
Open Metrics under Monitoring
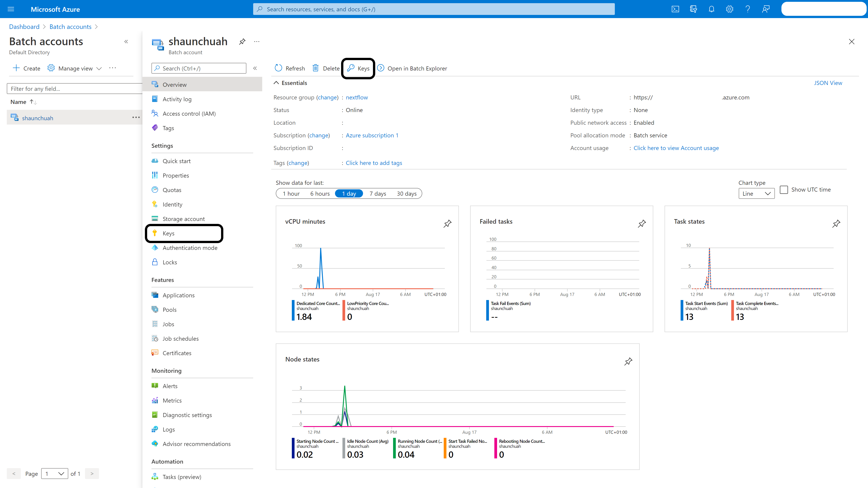[x=202, y=400]
